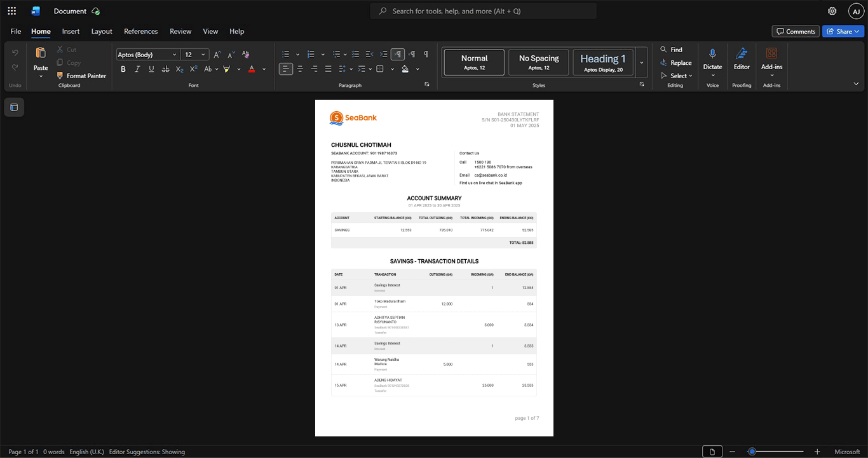Expand the Styles gallery
Screen dimensions: 868x458
point(642,62)
